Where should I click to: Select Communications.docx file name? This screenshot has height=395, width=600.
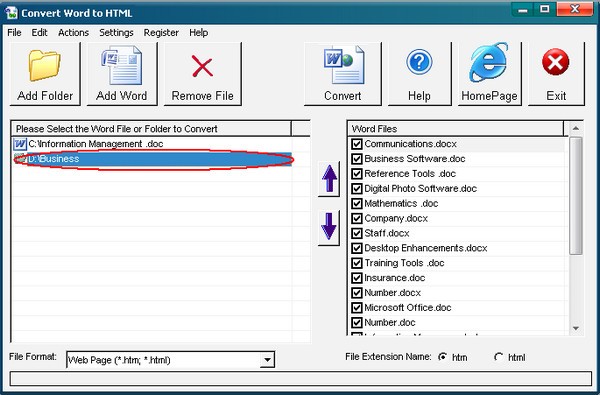(411, 144)
